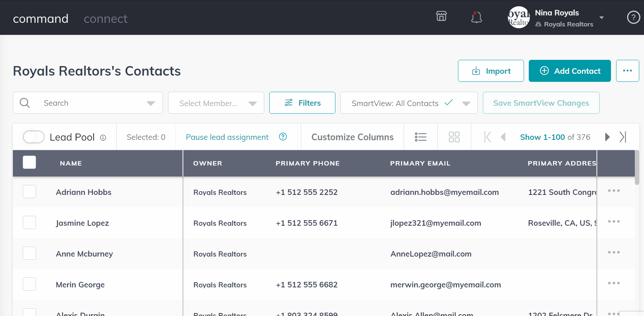Click email merwin.george@myemail.com
Viewport: 644px width, 316px height.
click(x=445, y=285)
